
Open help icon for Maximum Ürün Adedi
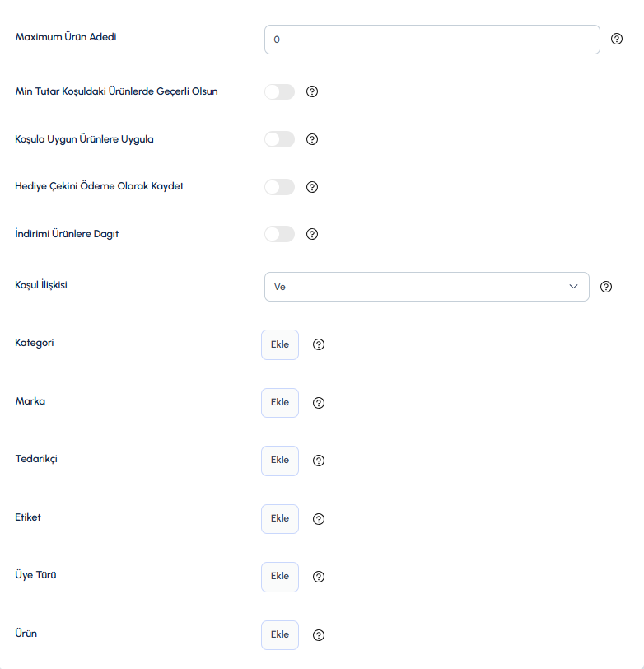pyautogui.click(x=616, y=39)
